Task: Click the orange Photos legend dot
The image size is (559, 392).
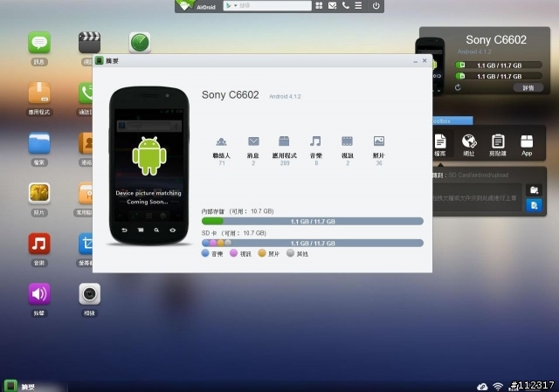Action: [262, 253]
